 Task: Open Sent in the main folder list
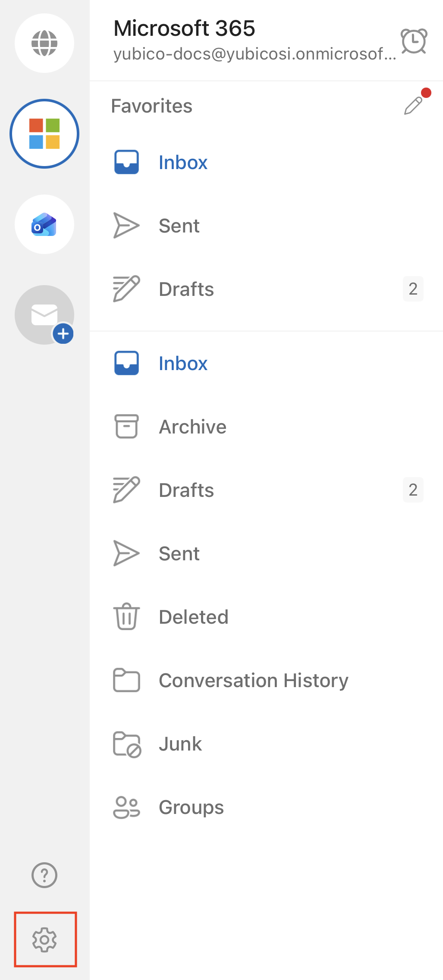click(x=179, y=554)
